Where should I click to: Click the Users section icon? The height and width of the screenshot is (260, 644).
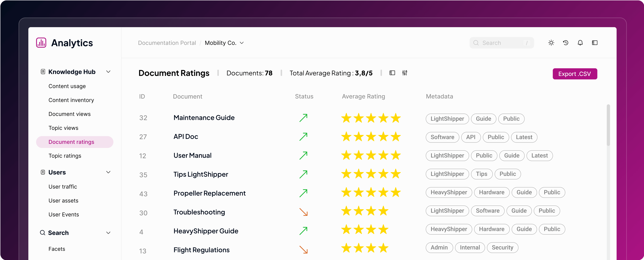coord(43,172)
